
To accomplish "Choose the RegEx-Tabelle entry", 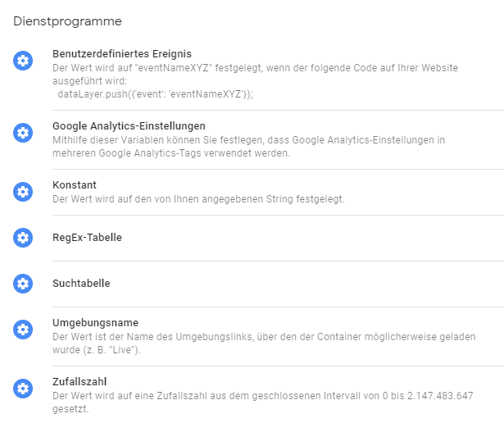I will point(87,238).
